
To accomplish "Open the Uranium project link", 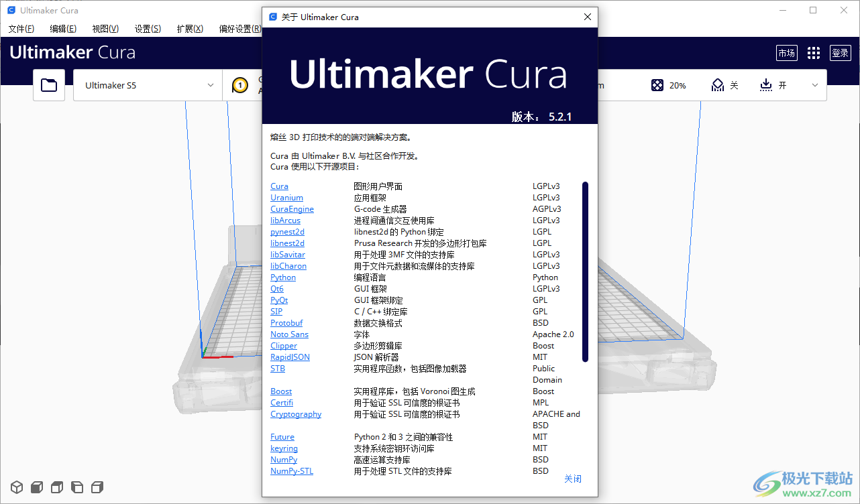I will click(x=286, y=198).
